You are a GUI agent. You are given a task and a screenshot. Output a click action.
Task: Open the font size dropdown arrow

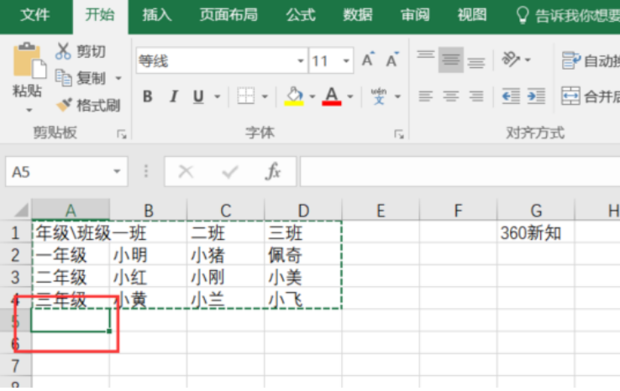pyautogui.click(x=346, y=60)
